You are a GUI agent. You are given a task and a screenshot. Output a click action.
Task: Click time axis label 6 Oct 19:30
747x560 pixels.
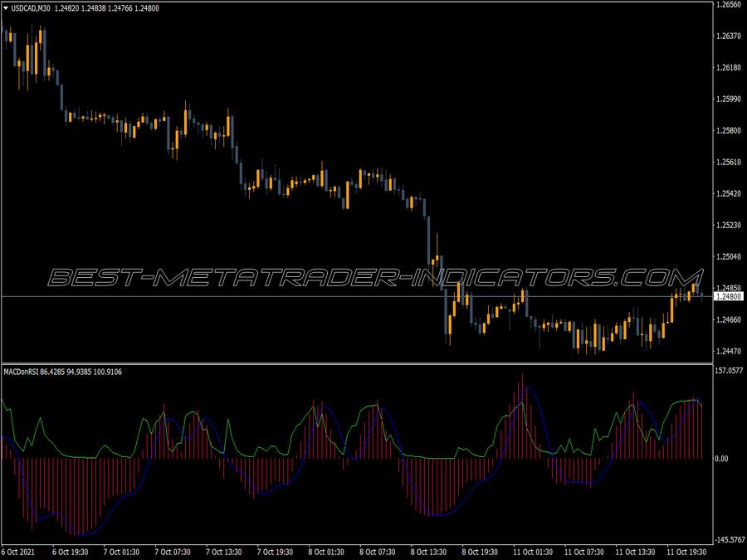tap(70, 553)
